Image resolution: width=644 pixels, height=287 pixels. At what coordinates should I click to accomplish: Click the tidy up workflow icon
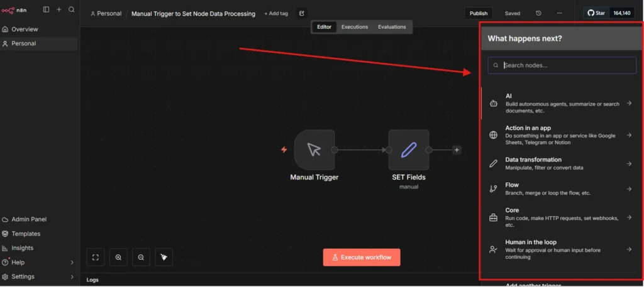[164, 257]
